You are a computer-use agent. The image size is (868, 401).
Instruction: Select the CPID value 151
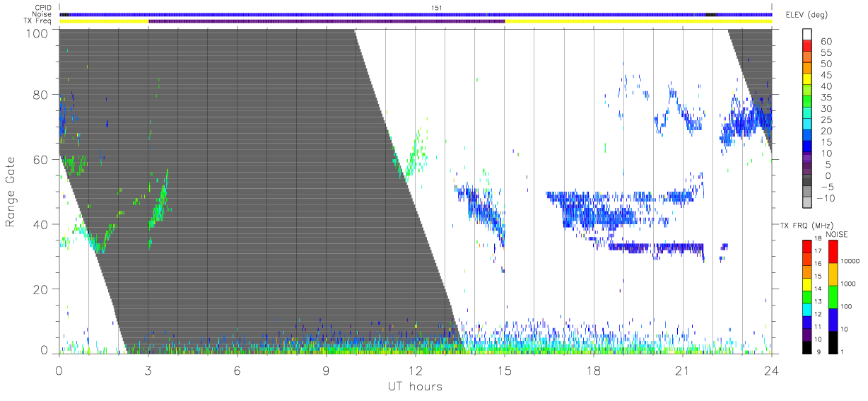coord(436,8)
